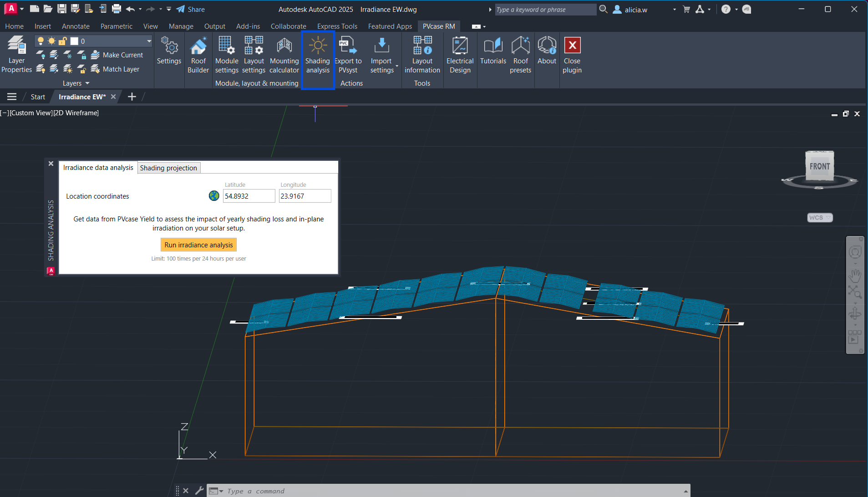Show Layout information
The image size is (868, 497).
[422, 55]
